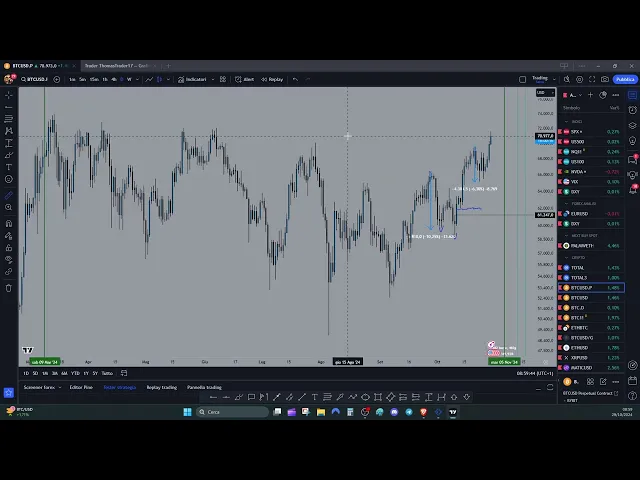Select the ruler measure tool
The width and height of the screenshot is (640, 480).
[9, 196]
